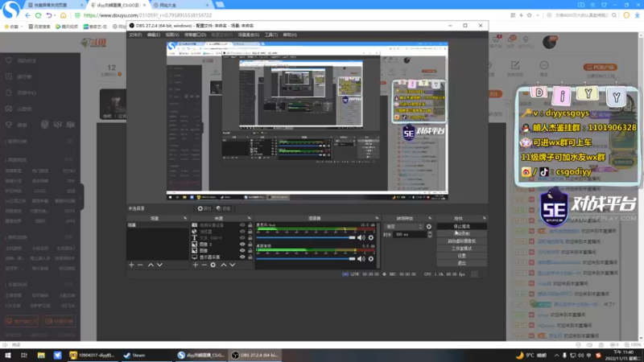This screenshot has height=362, width=644.
Task: Add a new scene with the plus icon
Action: pyautogui.click(x=131, y=265)
